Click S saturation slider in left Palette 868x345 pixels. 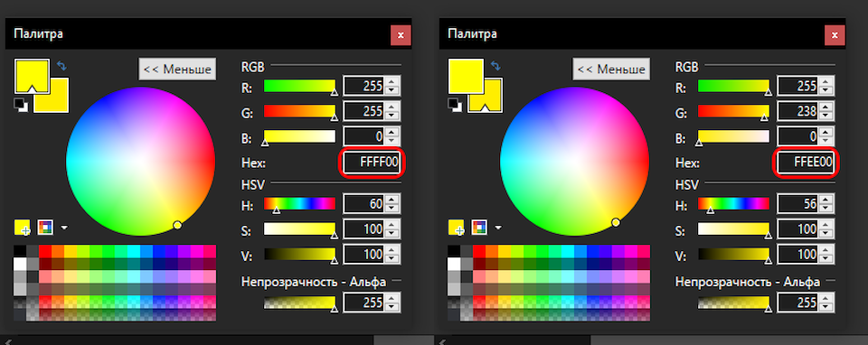(299, 228)
